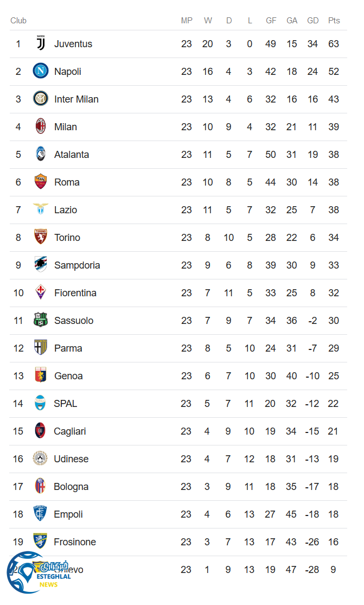Click the Genoa club crest
The image size is (364, 605).
point(41,375)
